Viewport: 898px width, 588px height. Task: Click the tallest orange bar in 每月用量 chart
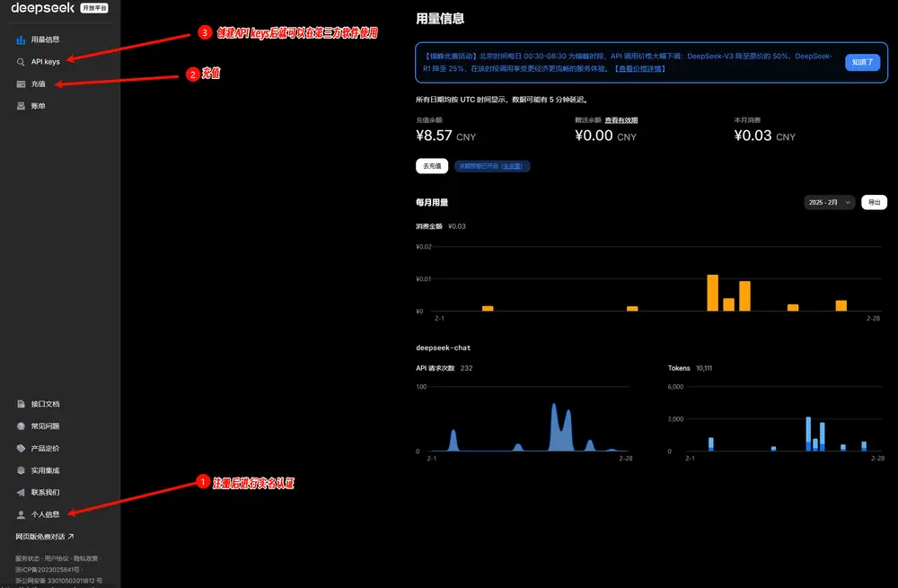[712, 293]
